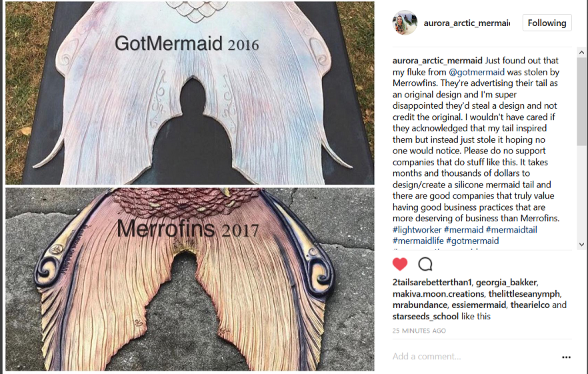
Task: Open 2tailsarebetterthan1 liker profile
Action: tap(432, 282)
